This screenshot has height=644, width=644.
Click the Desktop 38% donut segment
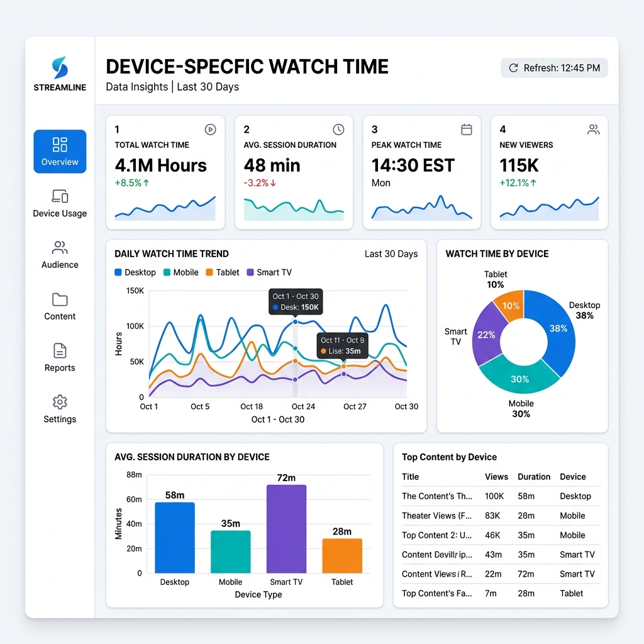[x=558, y=328]
